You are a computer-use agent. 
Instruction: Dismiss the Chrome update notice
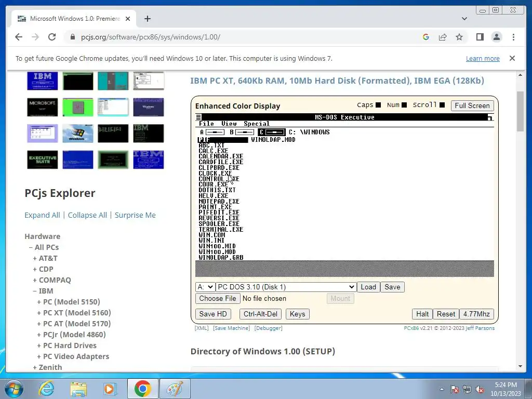coord(512,58)
